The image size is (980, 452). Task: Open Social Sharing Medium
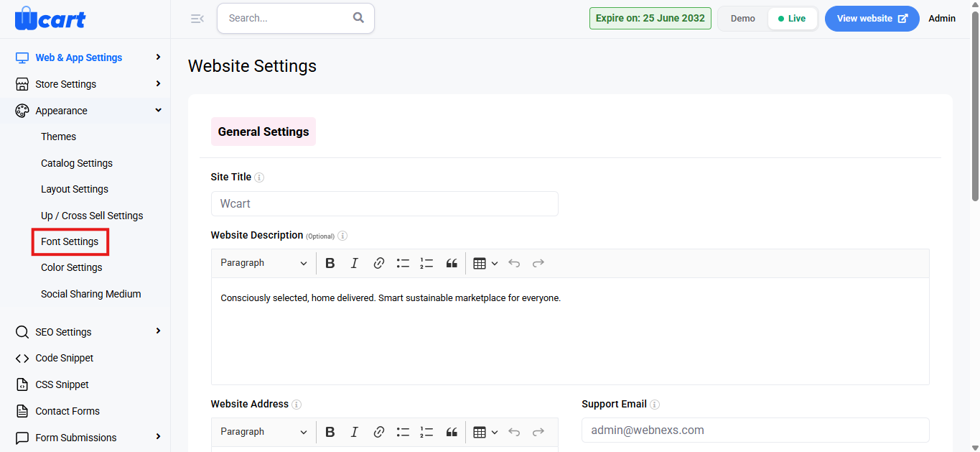(x=91, y=294)
